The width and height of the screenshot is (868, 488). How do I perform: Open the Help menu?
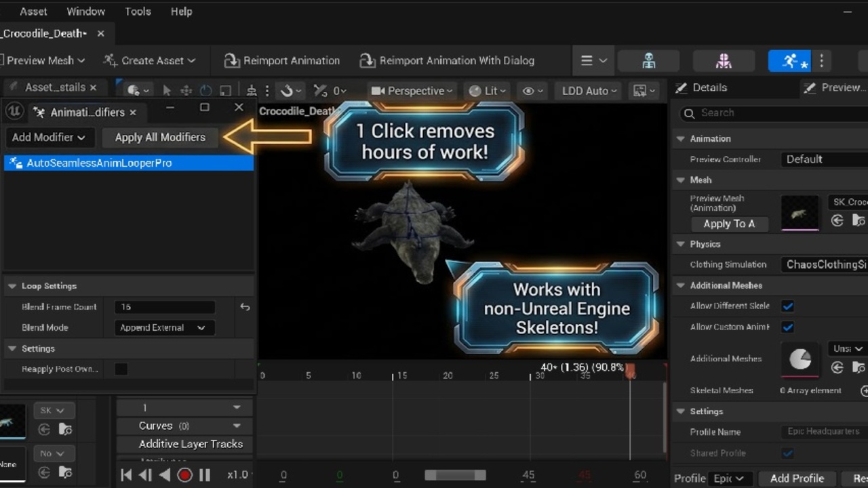pos(181,12)
